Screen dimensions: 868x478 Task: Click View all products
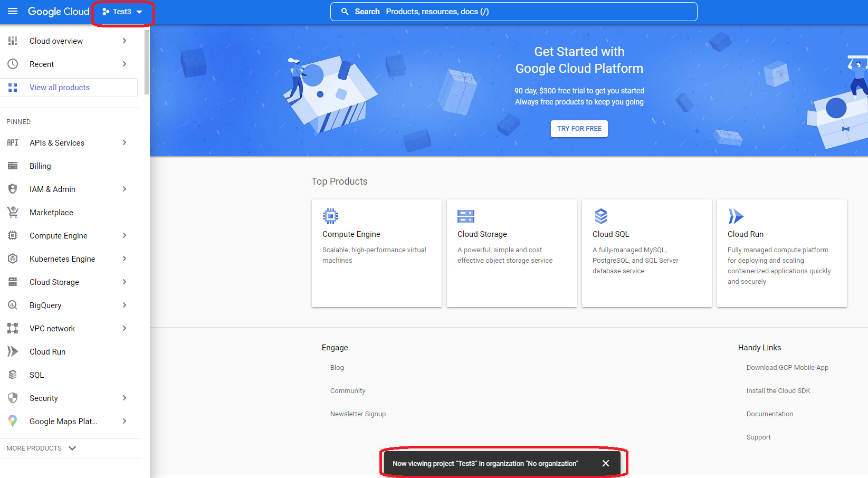(60, 88)
